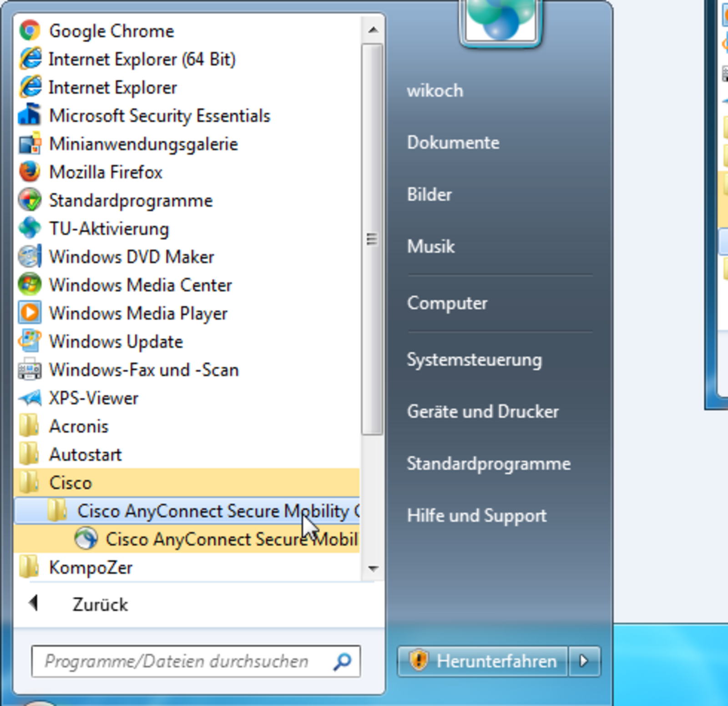Viewport: 728px width, 706px height.
Task: Click the Google Chrome icon
Action: pyautogui.click(x=30, y=30)
